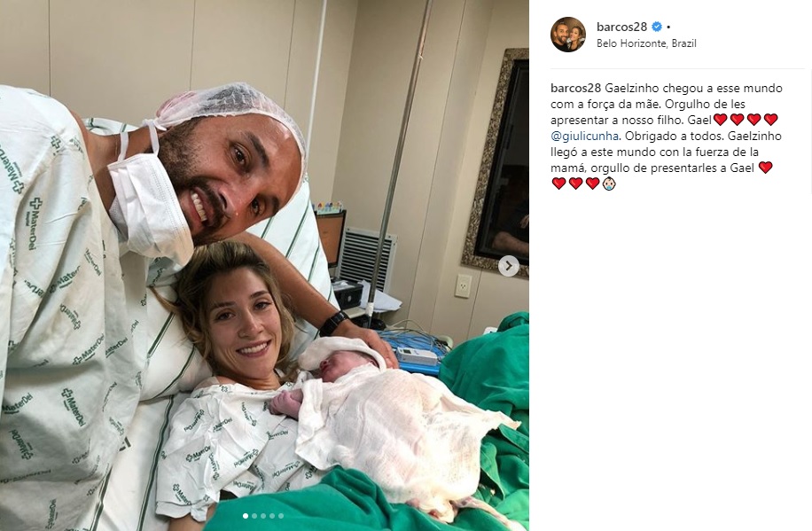Jump to the third carousel indicator dot
Screen dimensions: 812x531
point(263,516)
